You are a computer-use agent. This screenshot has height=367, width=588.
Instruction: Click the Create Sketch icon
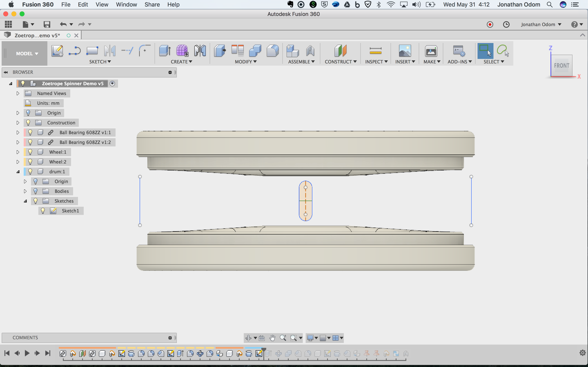[57, 51]
